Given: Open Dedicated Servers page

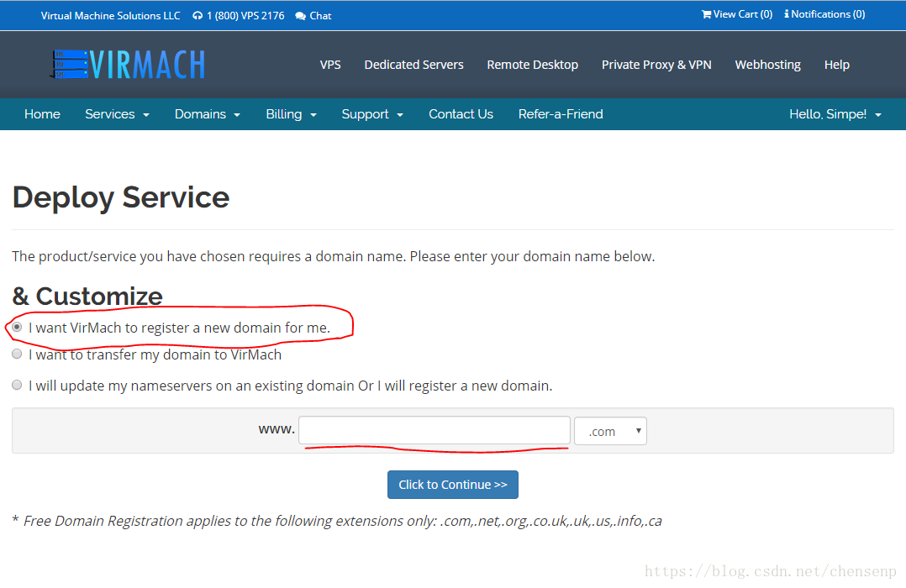Looking at the screenshot, I should (413, 65).
